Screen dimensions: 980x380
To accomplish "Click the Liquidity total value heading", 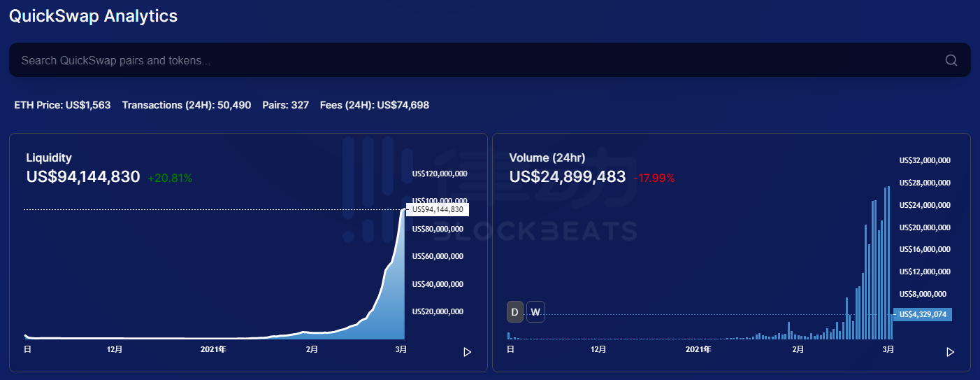I will (x=83, y=177).
